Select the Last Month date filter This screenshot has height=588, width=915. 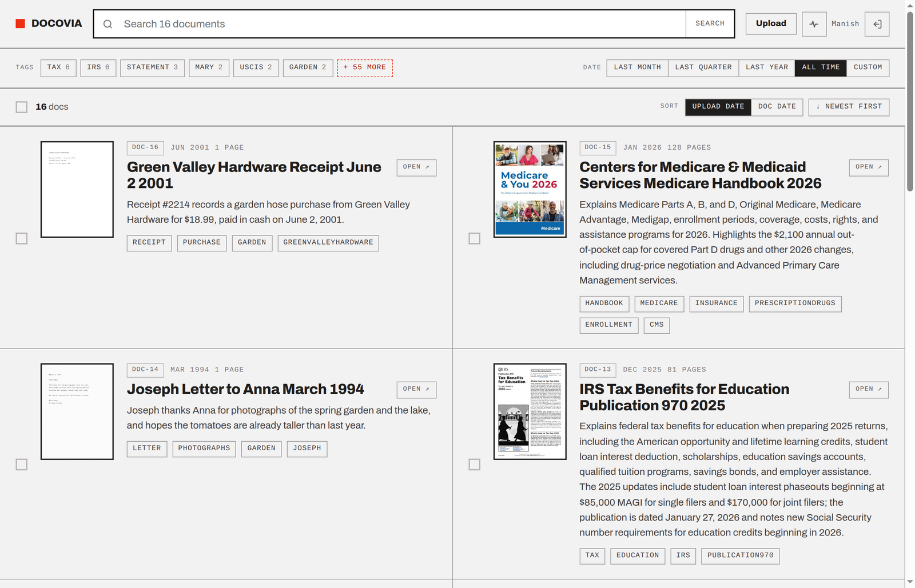(638, 68)
